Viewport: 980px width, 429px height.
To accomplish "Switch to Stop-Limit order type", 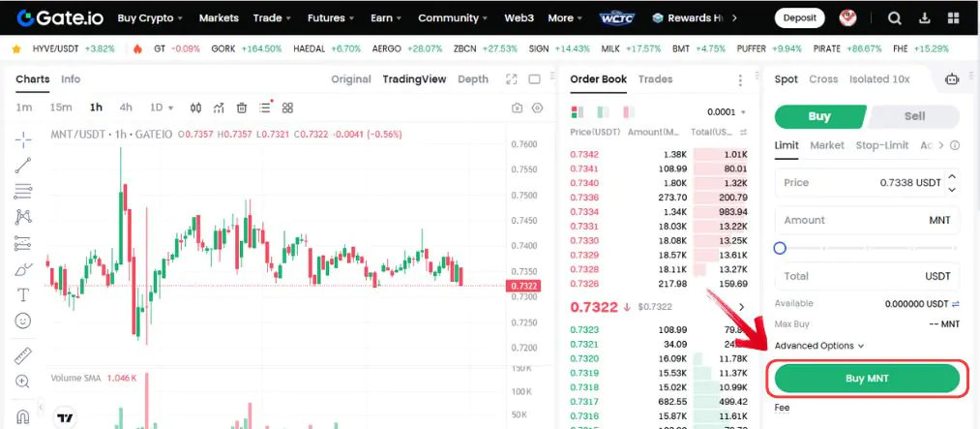I will pyautogui.click(x=882, y=145).
